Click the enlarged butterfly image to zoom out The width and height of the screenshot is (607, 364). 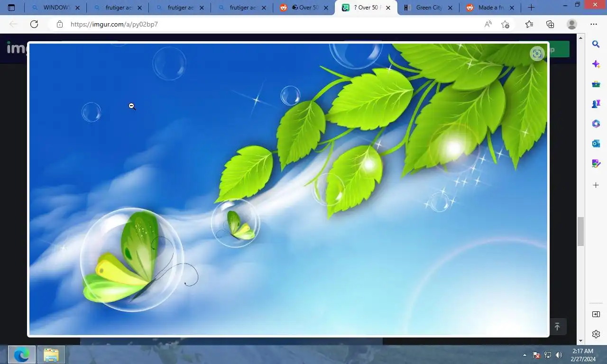pyautogui.click(x=288, y=190)
